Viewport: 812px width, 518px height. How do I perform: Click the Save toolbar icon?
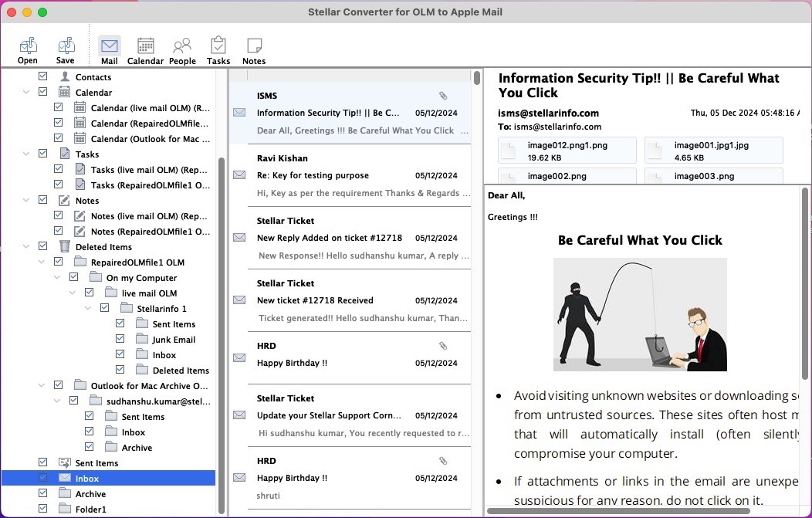66,49
